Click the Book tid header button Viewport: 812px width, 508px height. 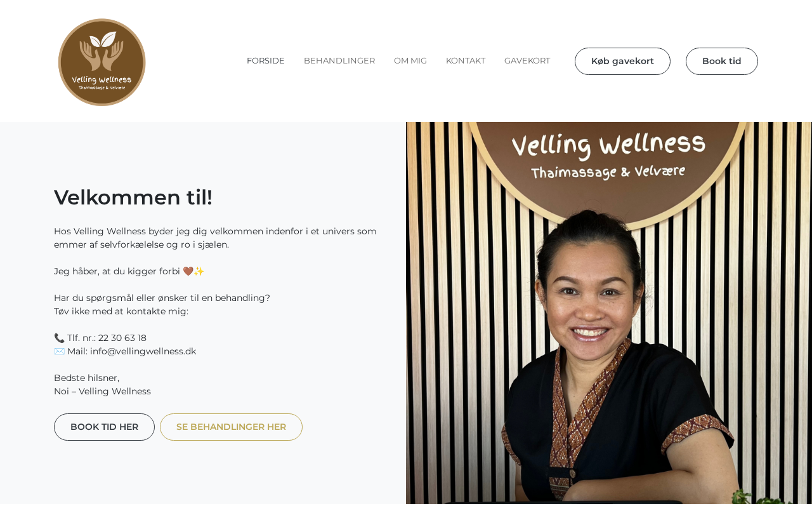pos(722,61)
